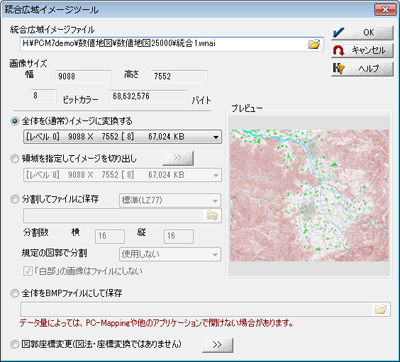Screen dimensions: 400x362
Task: Open the 使用しない dropdown for 規定の図郭で分割
Action: coord(170,255)
